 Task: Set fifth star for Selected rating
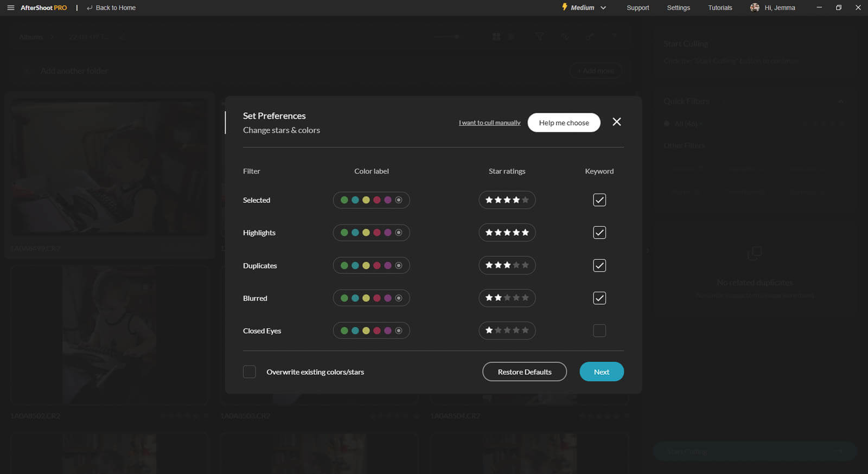coord(525,200)
